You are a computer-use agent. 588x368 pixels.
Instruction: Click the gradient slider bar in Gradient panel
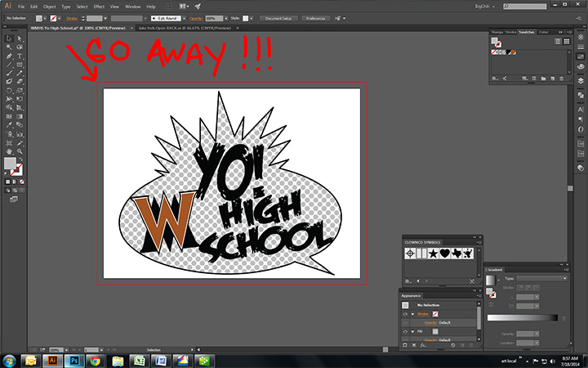tap(523, 317)
